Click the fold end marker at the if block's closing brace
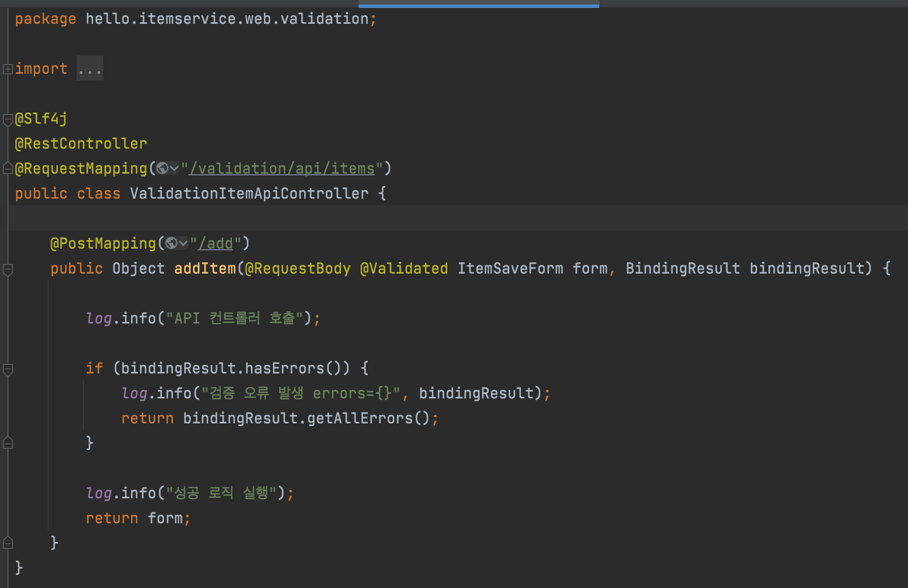The width and height of the screenshot is (908, 588). pyautogui.click(x=8, y=443)
